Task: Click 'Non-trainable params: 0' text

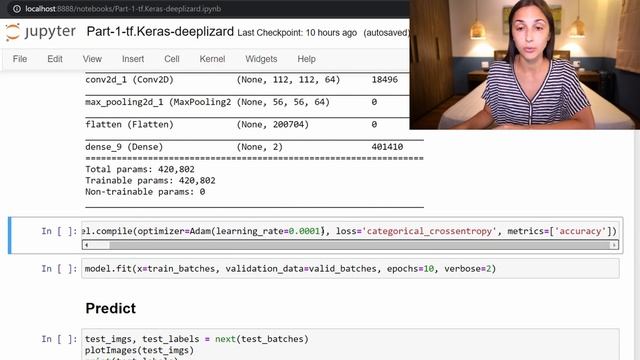Action: click(145, 191)
